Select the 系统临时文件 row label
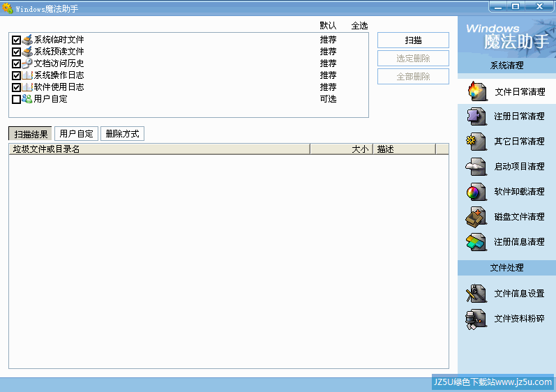The width and height of the screenshot is (556, 392). click(x=59, y=40)
